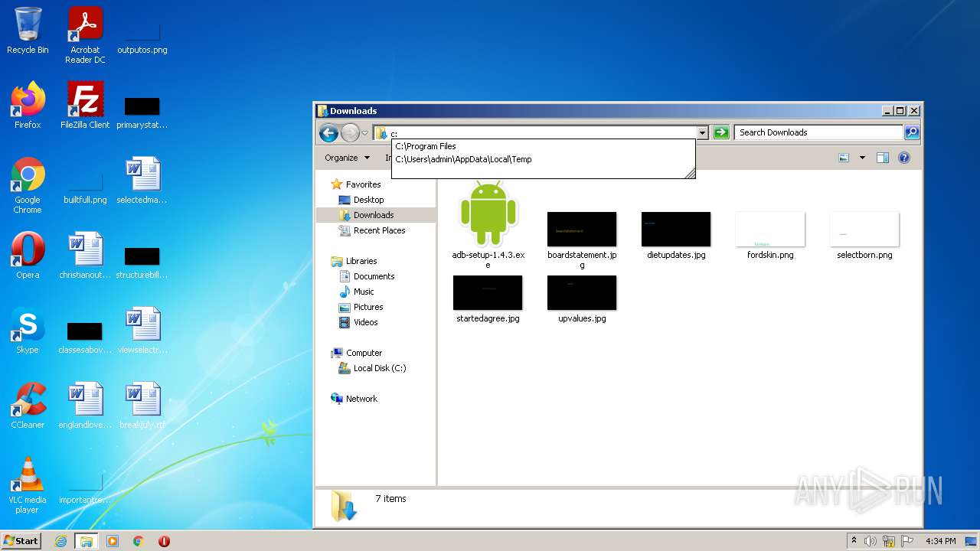The height and width of the screenshot is (551, 980).
Task: Open Action Center flag tray icon
Action: click(906, 541)
